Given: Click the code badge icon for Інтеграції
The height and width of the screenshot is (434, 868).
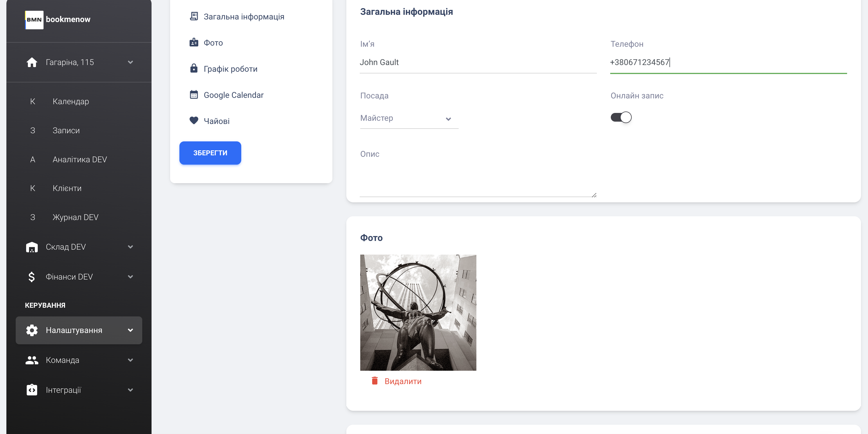Looking at the screenshot, I should (32, 390).
